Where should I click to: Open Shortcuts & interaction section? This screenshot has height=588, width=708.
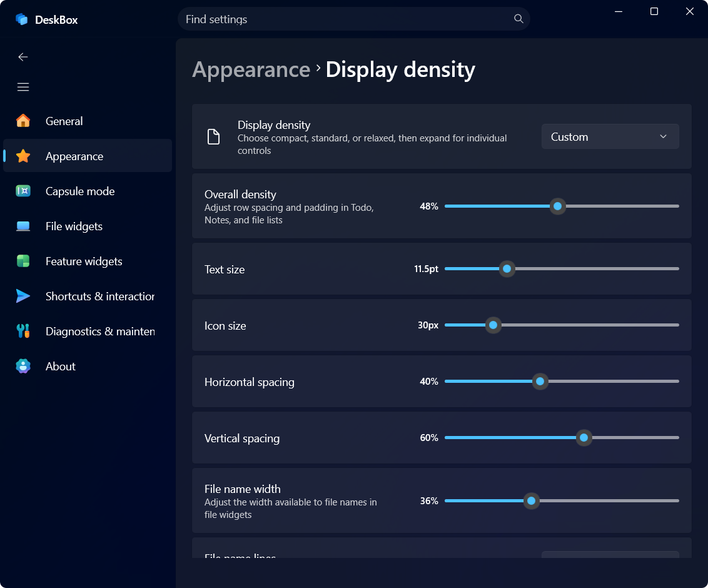[x=88, y=296]
